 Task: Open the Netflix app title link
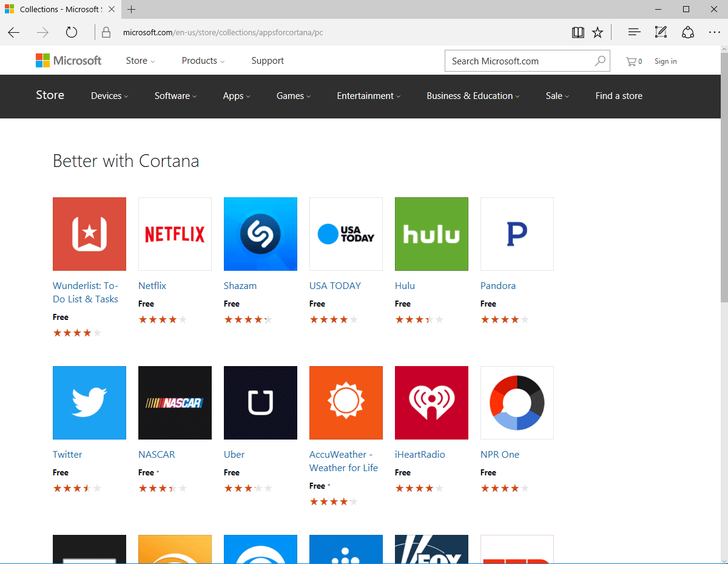click(152, 285)
